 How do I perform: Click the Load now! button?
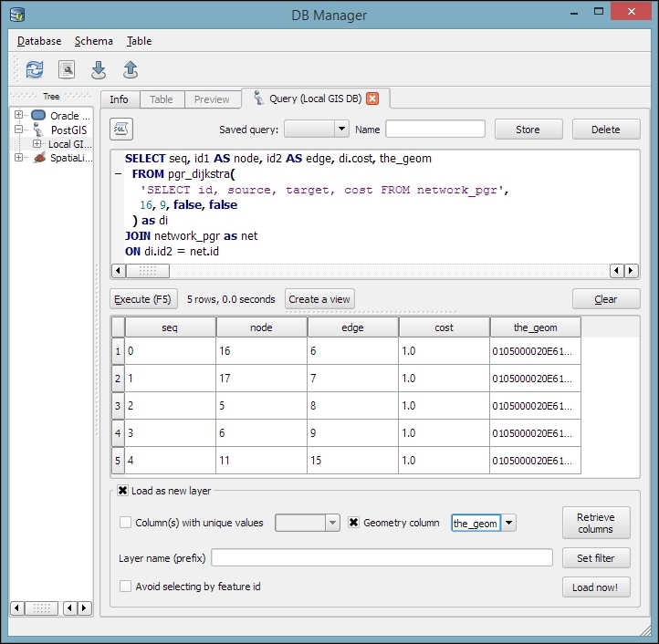[x=595, y=587]
